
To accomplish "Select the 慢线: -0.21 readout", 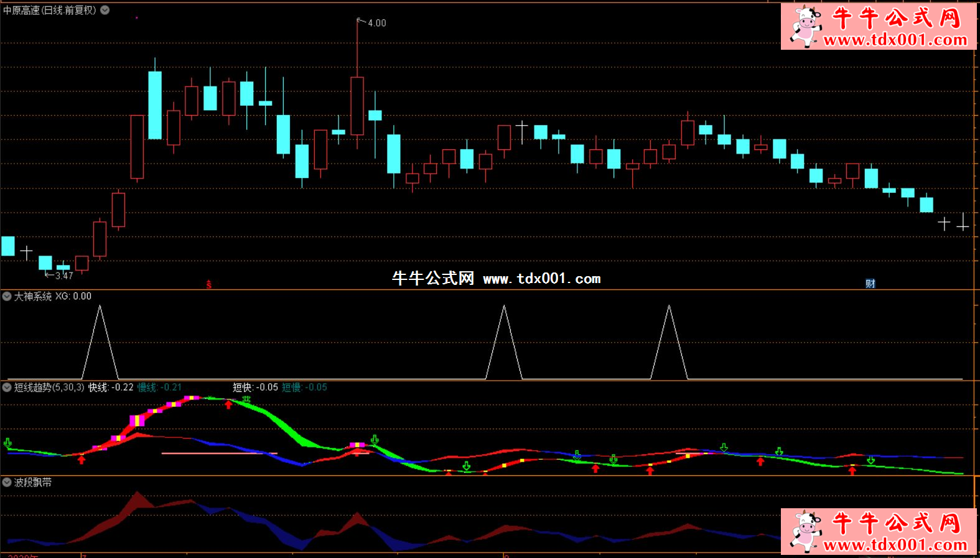I will (159, 387).
